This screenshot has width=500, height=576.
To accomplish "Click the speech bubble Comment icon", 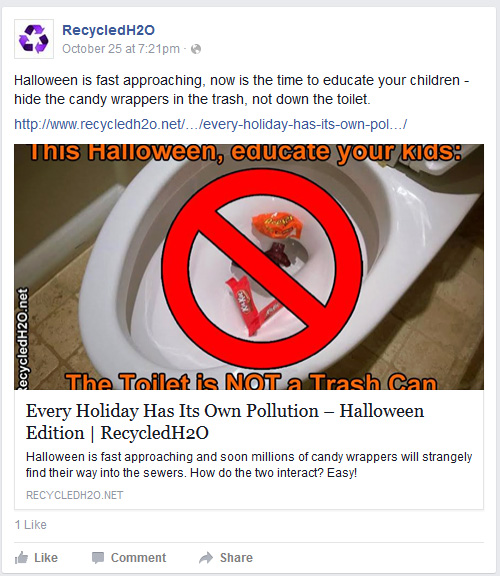I will click(98, 558).
